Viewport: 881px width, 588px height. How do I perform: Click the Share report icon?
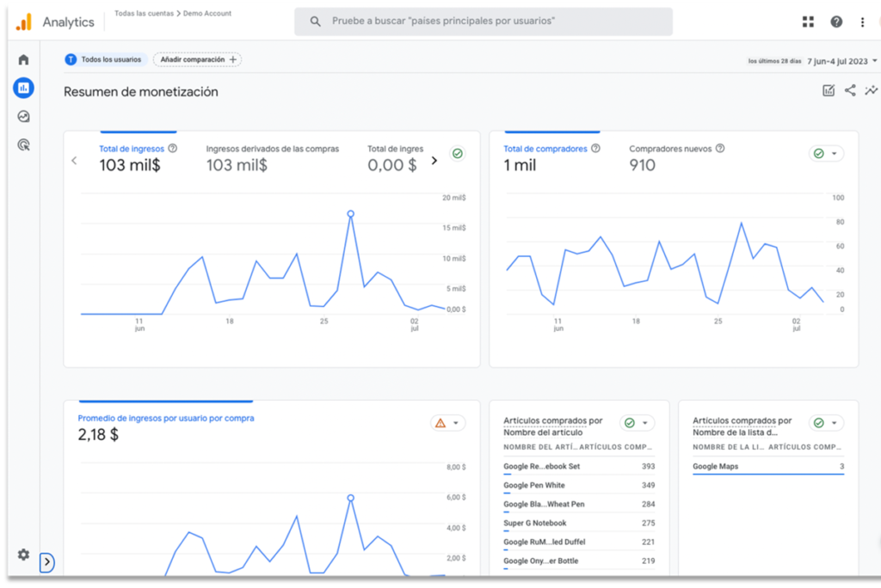(850, 90)
